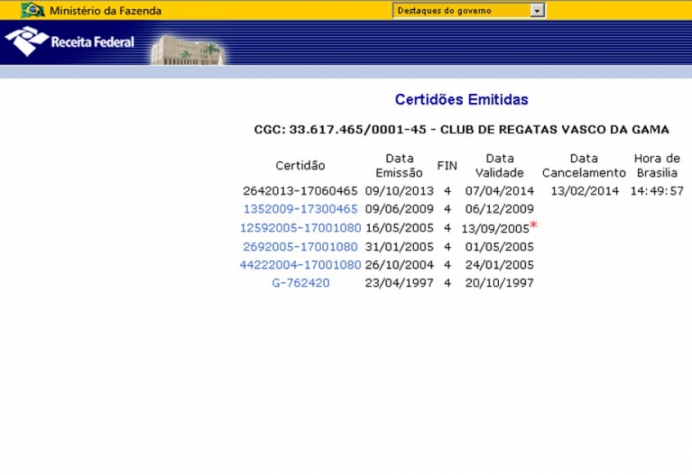
Task: Click the Data Cancelamento column header
Action: click(x=584, y=166)
